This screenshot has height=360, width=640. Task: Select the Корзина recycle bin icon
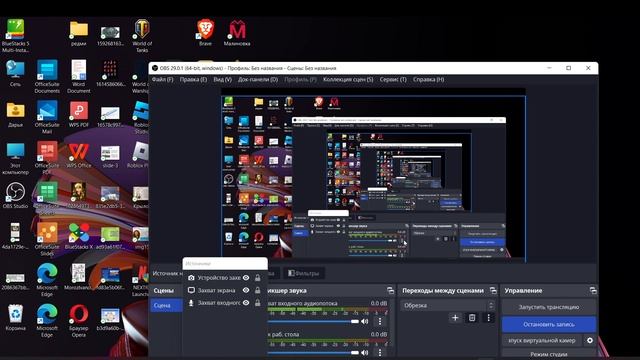pos(16,318)
